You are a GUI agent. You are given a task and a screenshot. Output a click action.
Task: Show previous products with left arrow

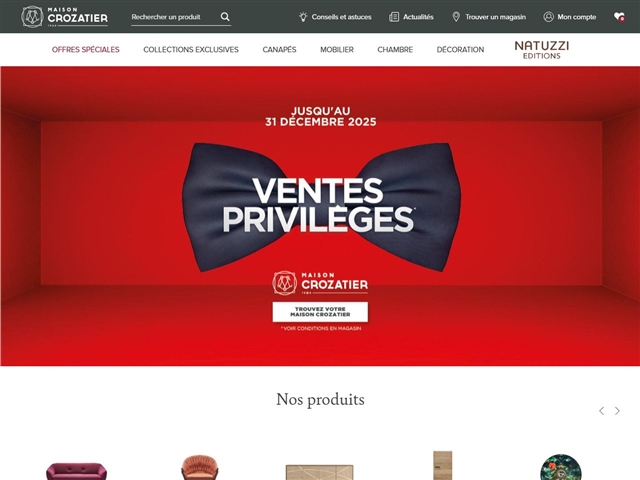pos(601,411)
